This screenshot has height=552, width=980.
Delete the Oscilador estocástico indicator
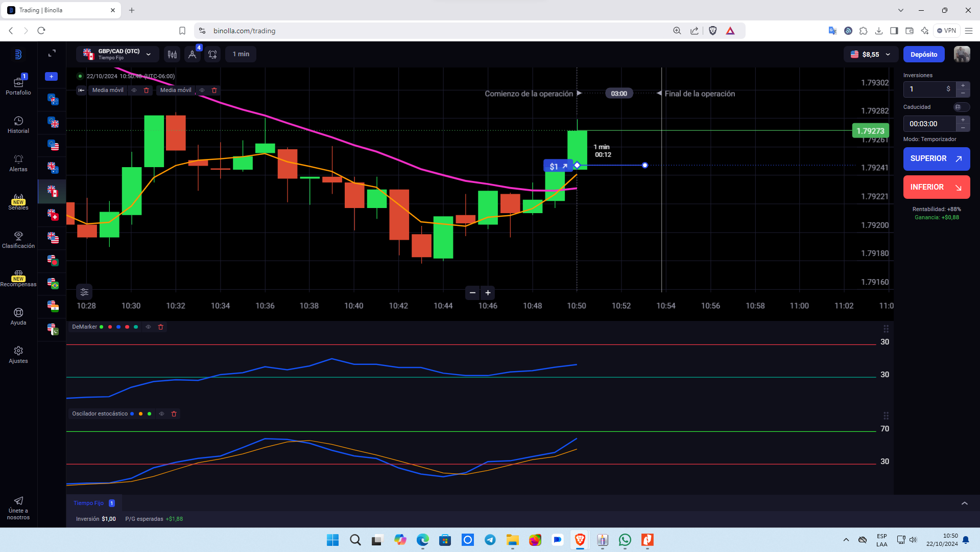[x=174, y=414]
